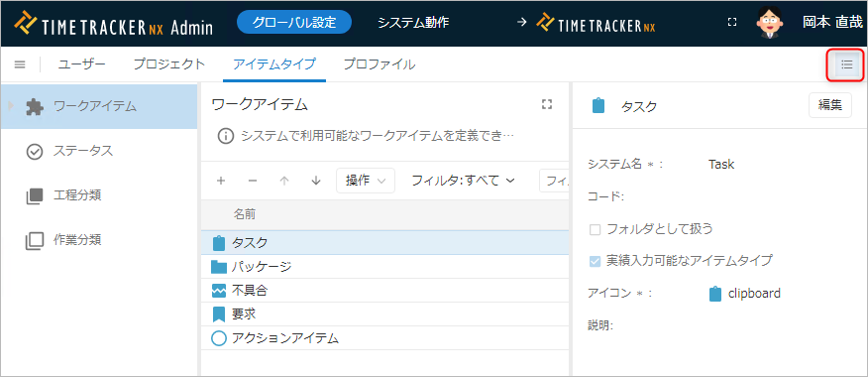Image resolution: width=868 pixels, height=377 pixels.
Task: Switch to the プロジェクト tab
Action: 168,64
